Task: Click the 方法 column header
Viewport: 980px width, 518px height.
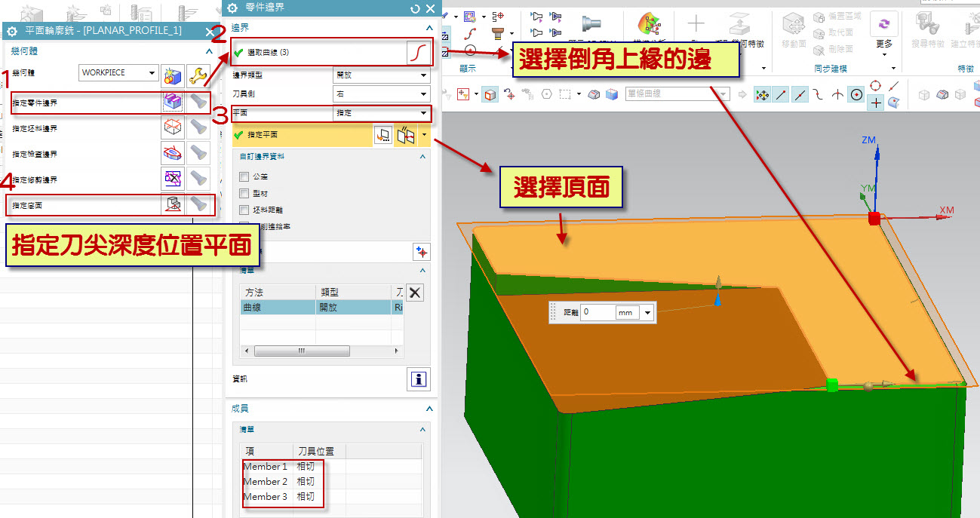Action: point(278,292)
